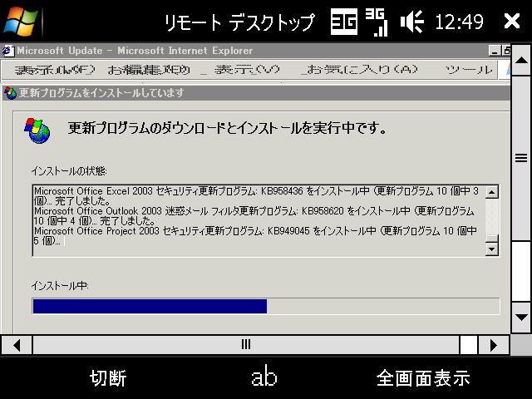Click the 更新プログラムのダウンロードとインストールを実行中です heading
The height and width of the screenshot is (399, 532).
point(227,128)
